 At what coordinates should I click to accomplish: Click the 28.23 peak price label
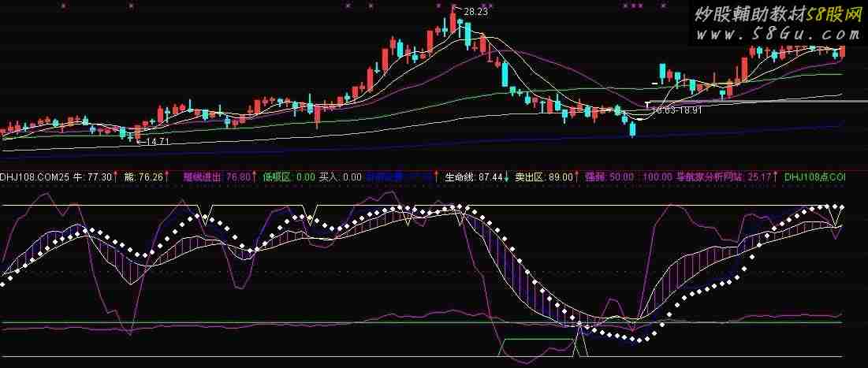coord(475,10)
